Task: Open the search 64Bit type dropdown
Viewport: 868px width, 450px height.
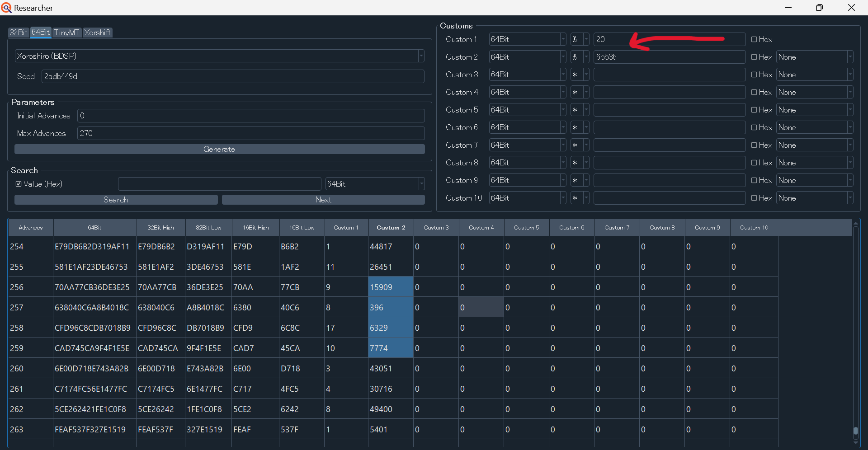Action: 375,184
